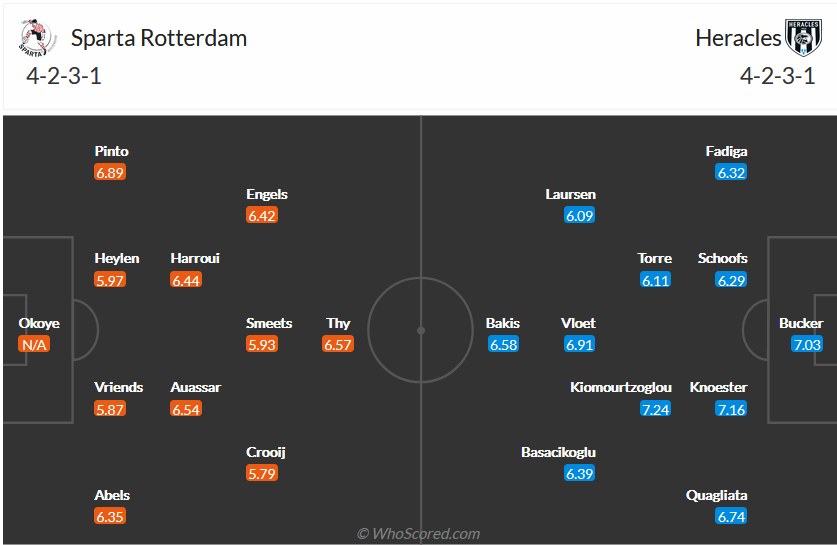The width and height of the screenshot is (837, 545).
Task: Click Crooij's 5.79 rating badge
Action: coord(261,474)
